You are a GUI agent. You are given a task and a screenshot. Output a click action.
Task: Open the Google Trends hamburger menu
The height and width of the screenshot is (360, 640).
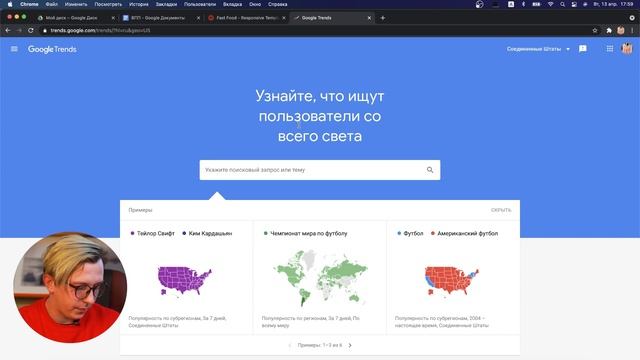tap(14, 49)
